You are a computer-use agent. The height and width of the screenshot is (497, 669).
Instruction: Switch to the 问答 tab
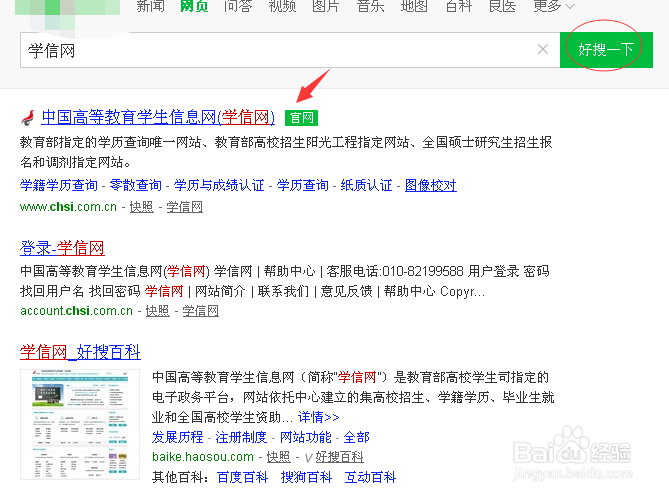pyautogui.click(x=238, y=6)
